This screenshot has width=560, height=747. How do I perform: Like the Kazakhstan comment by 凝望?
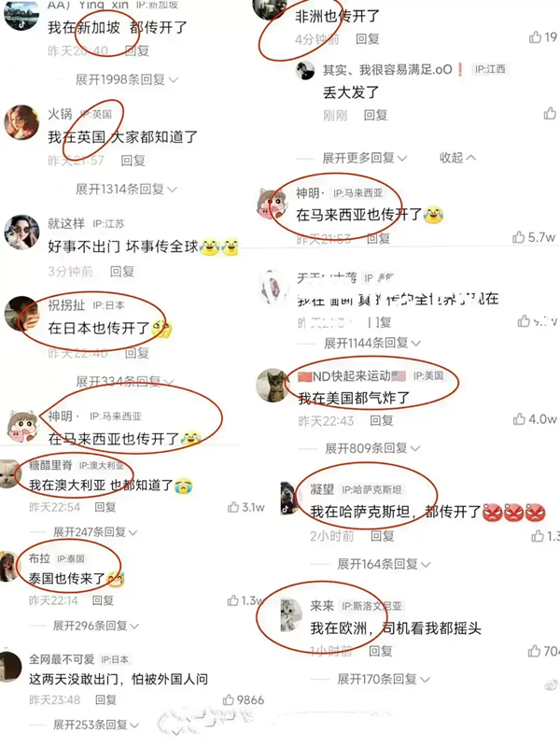pyautogui.click(x=538, y=536)
